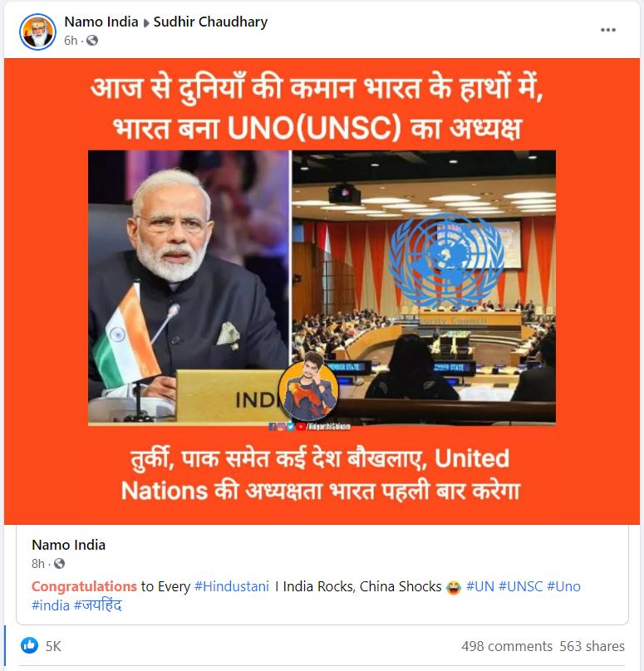Click the UN emblem in the image
Image resolution: width=644 pixels, height=671 pixels.
[445, 261]
